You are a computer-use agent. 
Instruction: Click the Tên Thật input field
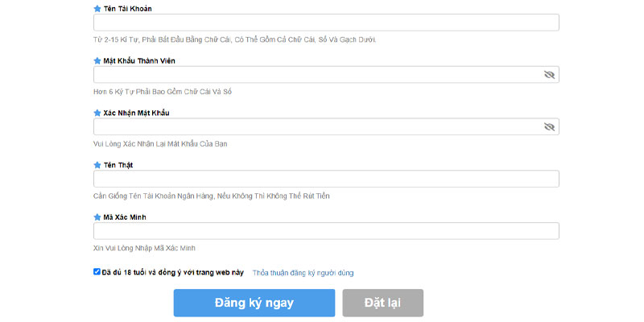point(326,179)
